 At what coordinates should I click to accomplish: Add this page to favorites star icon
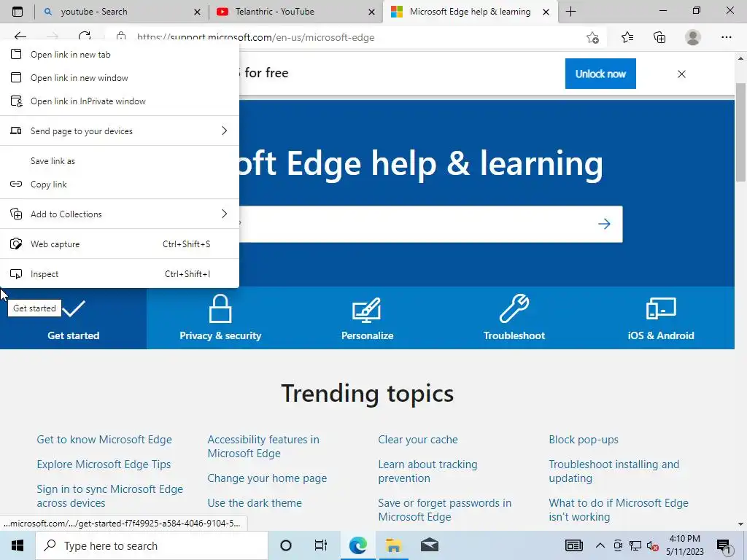(592, 37)
